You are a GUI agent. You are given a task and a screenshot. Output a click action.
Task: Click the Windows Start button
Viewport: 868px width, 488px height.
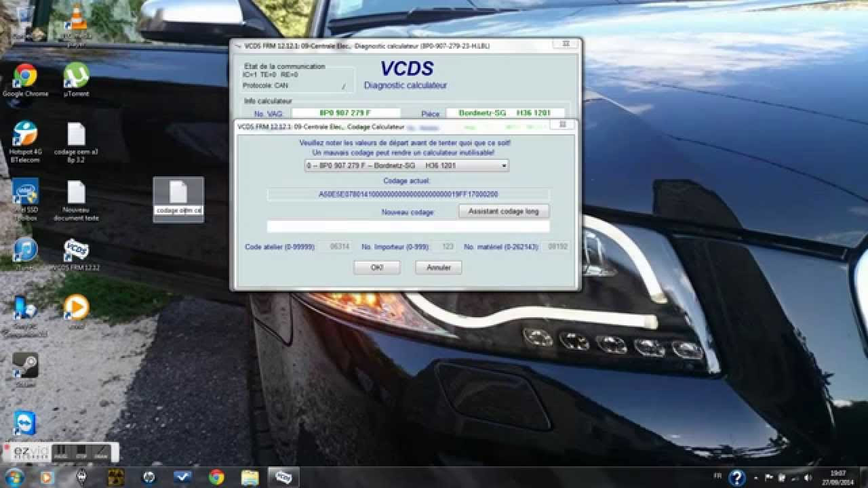click(x=14, y=477)
